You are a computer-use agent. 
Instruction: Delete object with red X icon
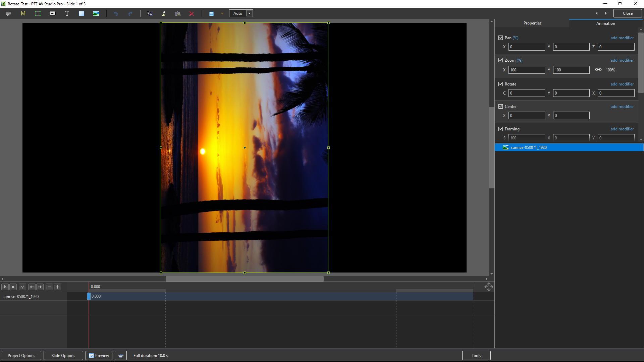(192, 14)
